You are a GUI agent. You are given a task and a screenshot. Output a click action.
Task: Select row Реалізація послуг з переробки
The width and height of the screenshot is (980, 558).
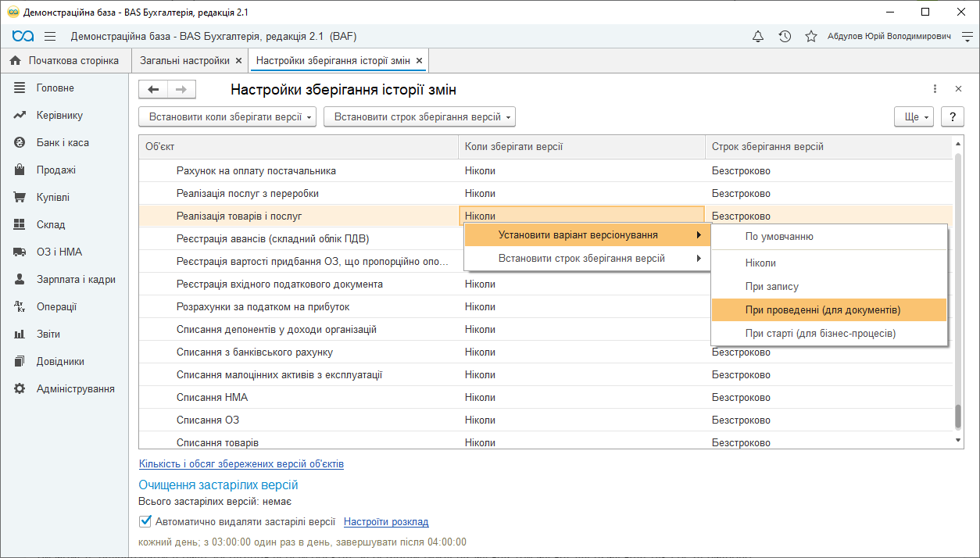click(545, 194)
